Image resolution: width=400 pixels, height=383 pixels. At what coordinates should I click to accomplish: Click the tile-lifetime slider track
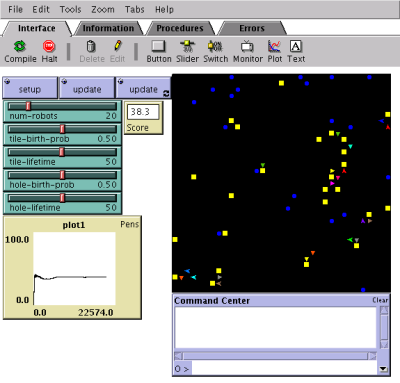pos(62,152)
